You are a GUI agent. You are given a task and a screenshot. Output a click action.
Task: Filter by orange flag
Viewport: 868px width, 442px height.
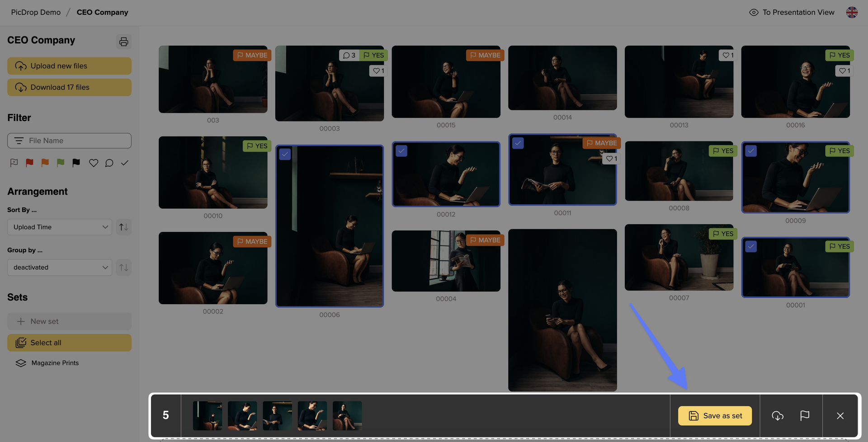point(45,163)
